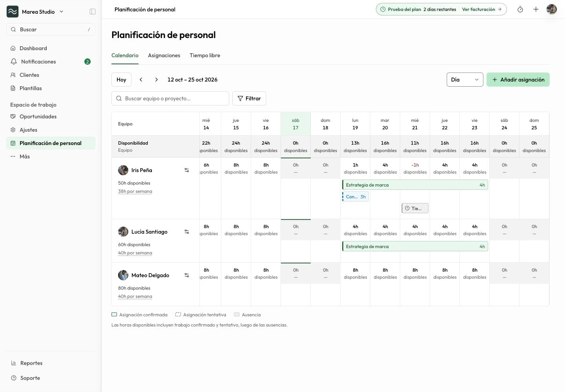Open Soporte in sidebar
The image size is (565, 392).
click(x=51, y=378)
